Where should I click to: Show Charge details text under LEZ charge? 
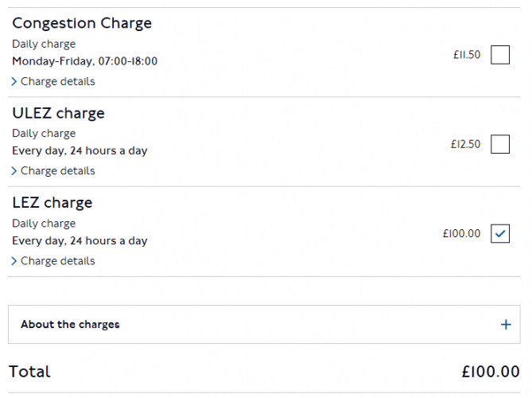point(57,261)
